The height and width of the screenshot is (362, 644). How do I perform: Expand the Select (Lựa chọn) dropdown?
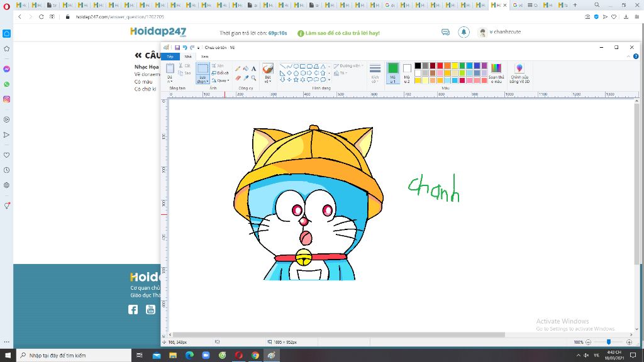tap(203, 80)
